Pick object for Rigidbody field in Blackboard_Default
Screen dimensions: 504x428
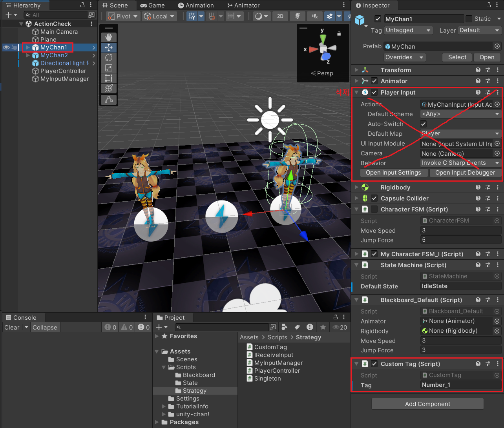pyautogui.click(x=497, y=331)
